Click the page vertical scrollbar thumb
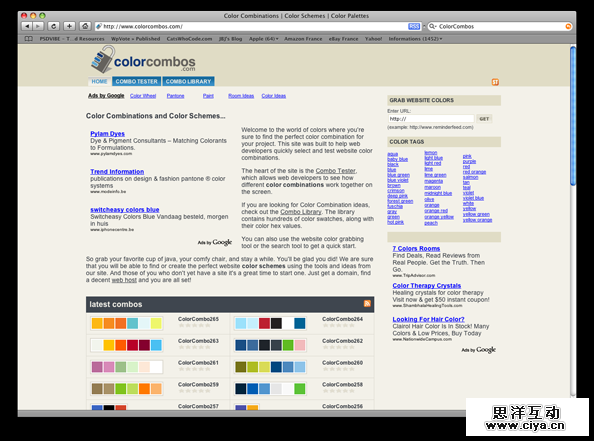594x441 pixels. coord(573,116)
